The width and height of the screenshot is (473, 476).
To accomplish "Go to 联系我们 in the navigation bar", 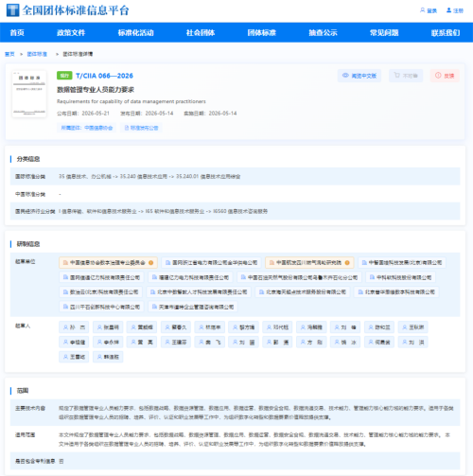I will tap(446, 32).
